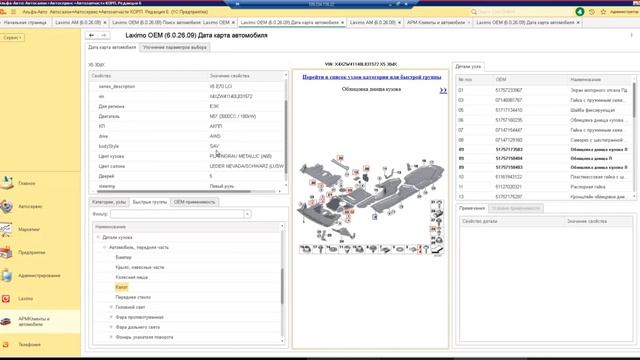Click the Главное sidebar label
Image resolution: width=640 pixels, height=360 pixels.
coord(27,183)
